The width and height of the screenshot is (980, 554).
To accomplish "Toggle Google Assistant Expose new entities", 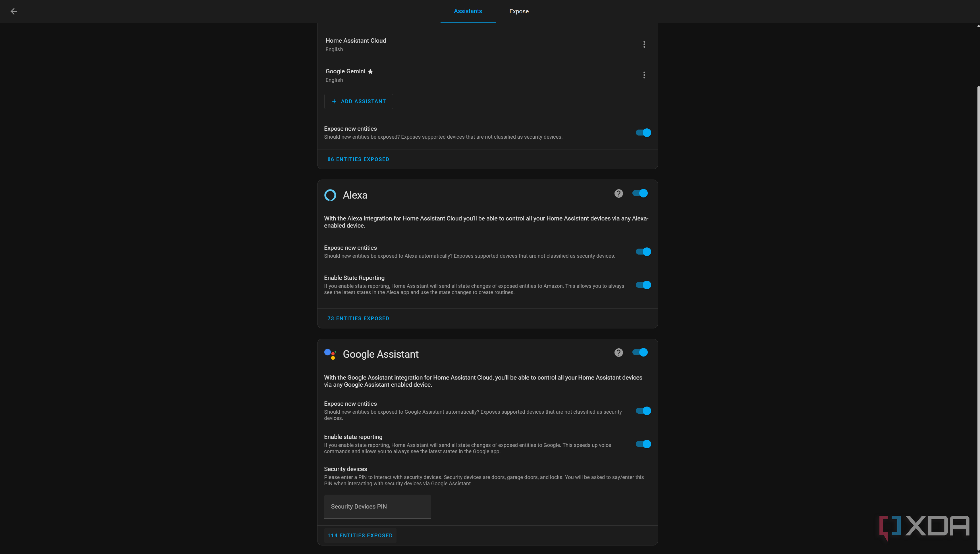I will [x=643, y=411].
